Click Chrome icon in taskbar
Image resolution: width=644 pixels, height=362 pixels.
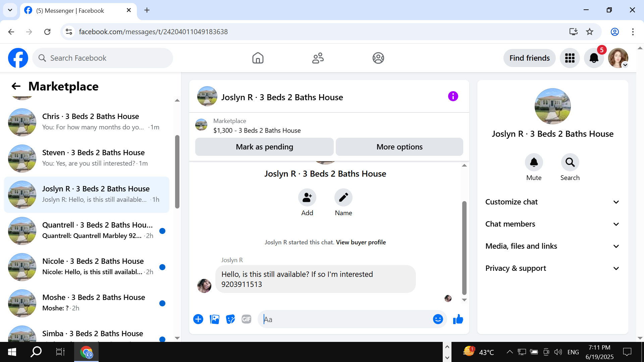86,352
